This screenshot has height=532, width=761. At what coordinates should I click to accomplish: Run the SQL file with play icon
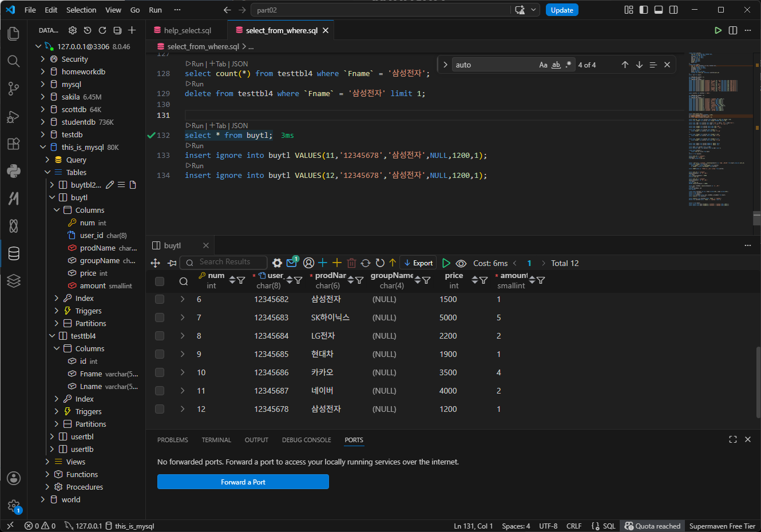[x=718, y=30]
